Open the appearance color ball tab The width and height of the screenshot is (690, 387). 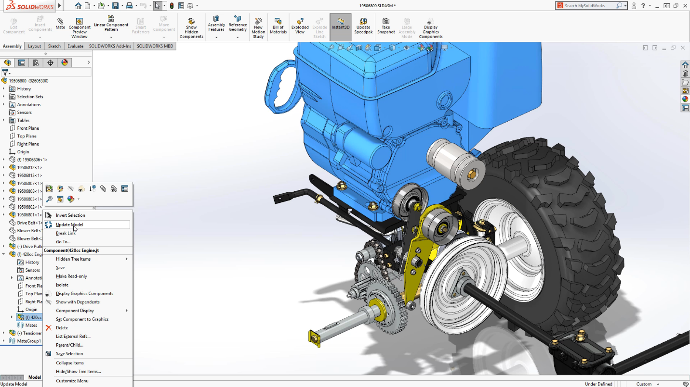point(65,63)
